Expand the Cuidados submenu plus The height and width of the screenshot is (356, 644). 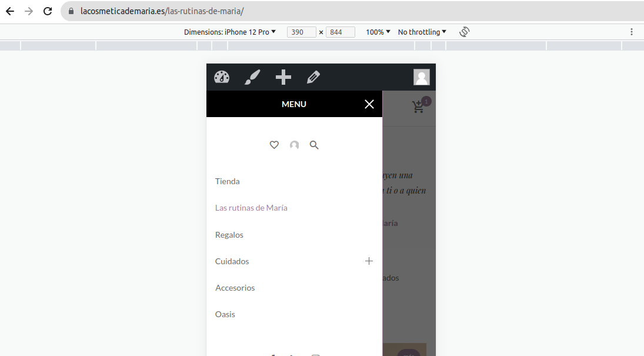369,261
